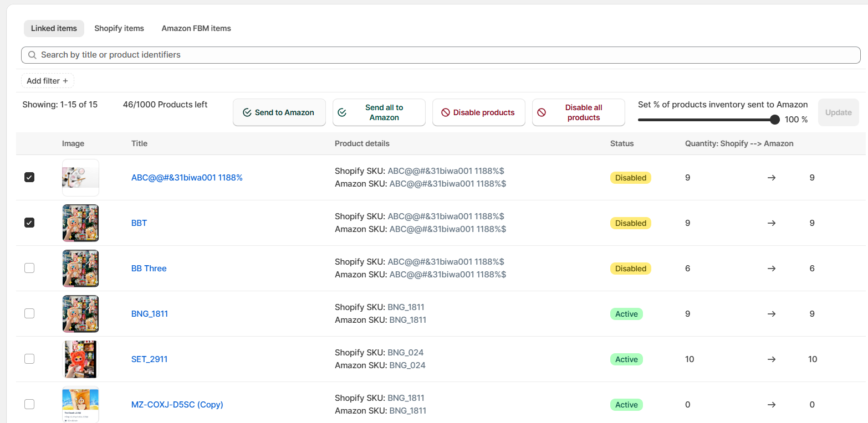This screenshot has height=423, width=868.
Task: Open the SET_2911 product thumbnail image
Action: click(x=80, y=359)
